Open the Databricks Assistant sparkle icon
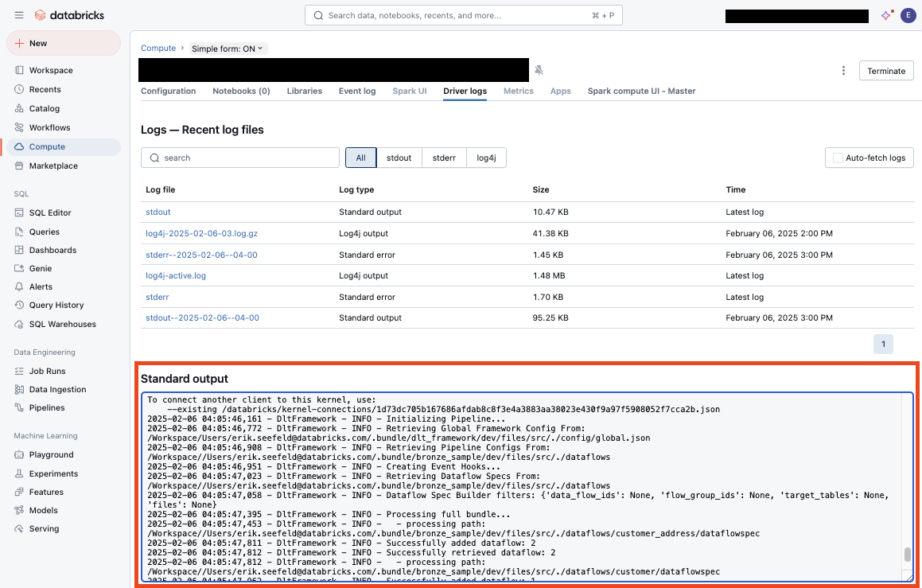 pyautogui.click(x=886, y=15)
